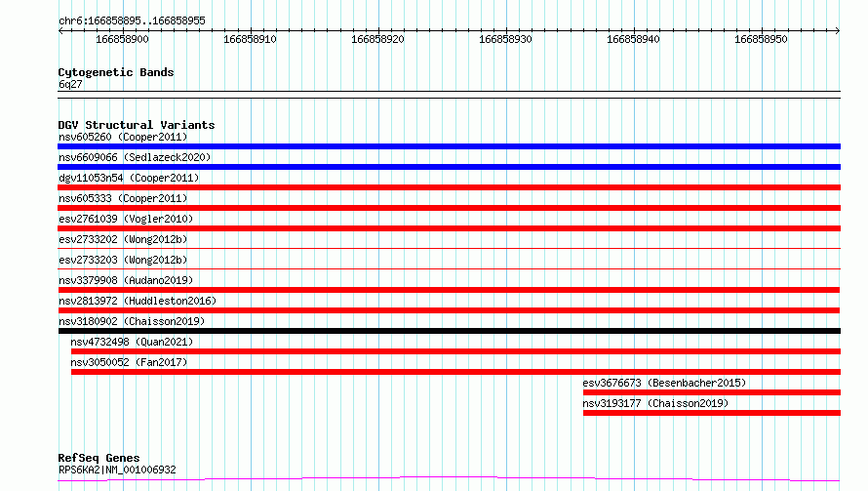Image resolution: width=868 pixels, height=491 pixels.
Task: Click ruler coordinate 166858920
Action: 378,39
